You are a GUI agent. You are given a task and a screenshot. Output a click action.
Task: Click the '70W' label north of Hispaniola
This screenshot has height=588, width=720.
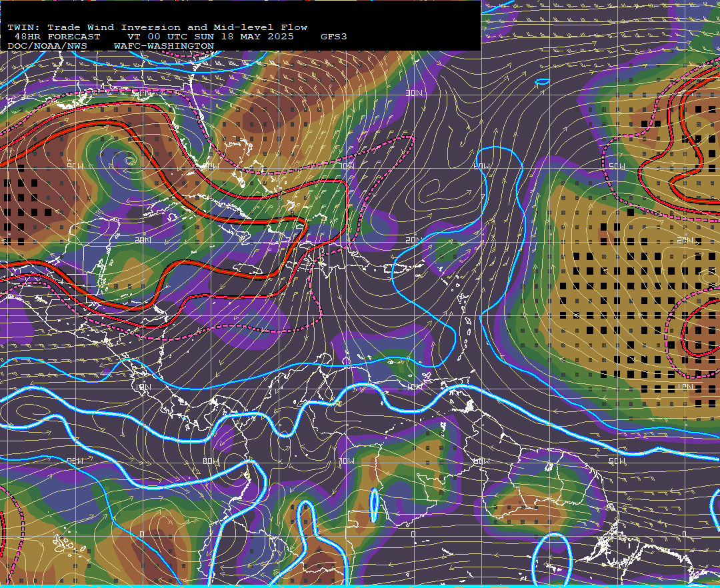coord(347,166)
